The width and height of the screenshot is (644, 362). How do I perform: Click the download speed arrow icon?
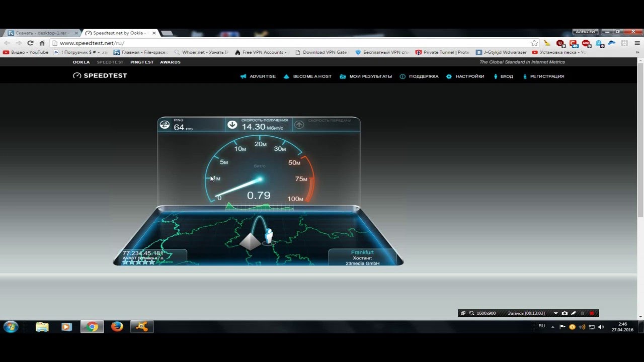point(232,125)
